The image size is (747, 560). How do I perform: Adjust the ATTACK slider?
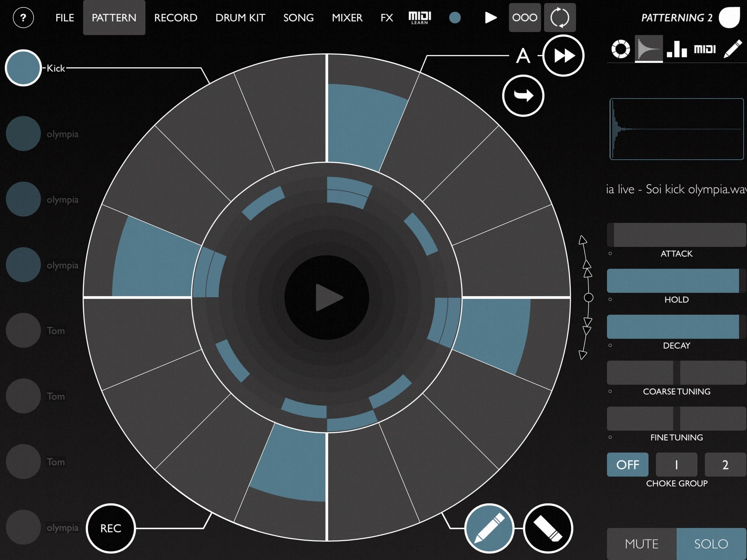click(676, 235)
